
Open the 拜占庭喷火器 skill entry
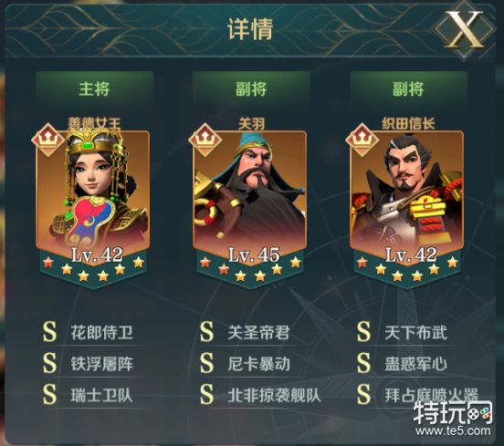click(x=432, y=395)
